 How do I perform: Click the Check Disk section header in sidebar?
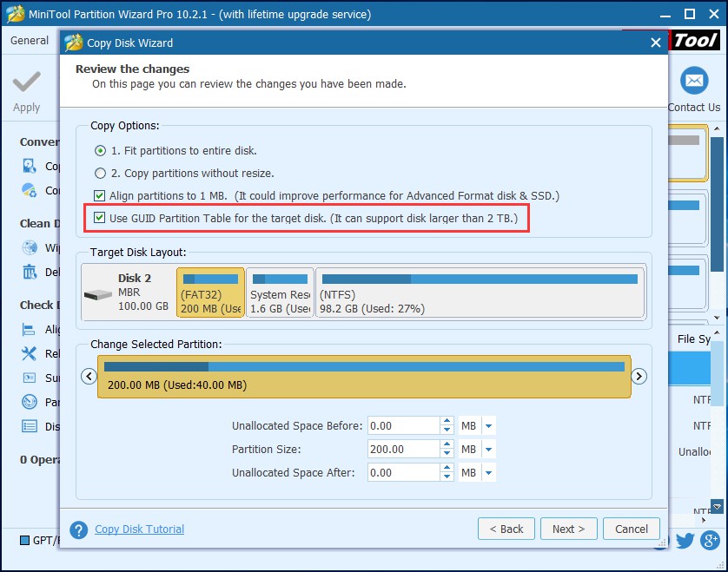(x=40, y=306)
